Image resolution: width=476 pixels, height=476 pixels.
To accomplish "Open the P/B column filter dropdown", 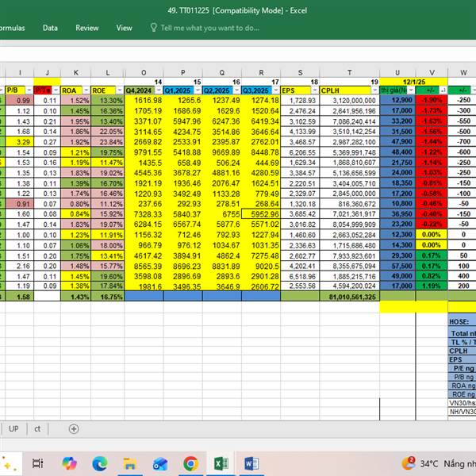I will click(x=29, y=90).
